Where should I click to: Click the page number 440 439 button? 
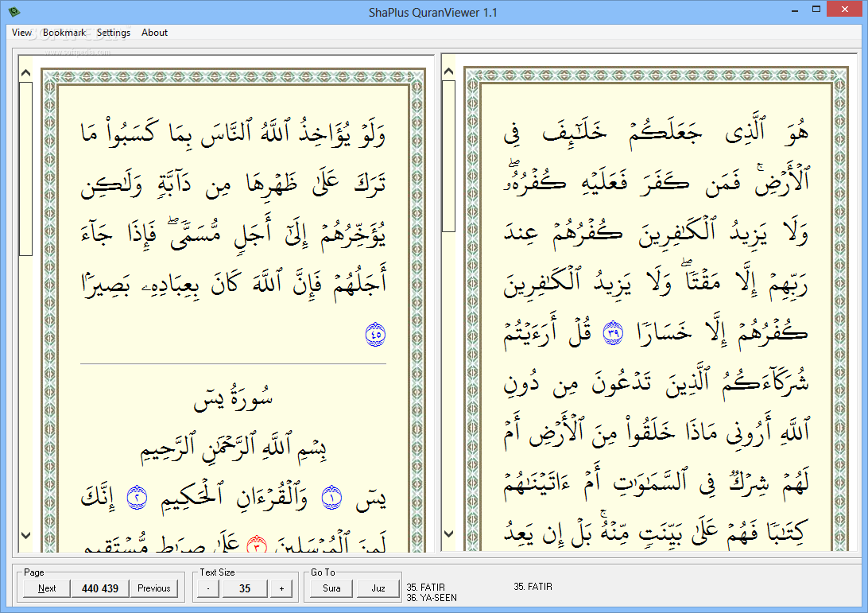(100, 588)
